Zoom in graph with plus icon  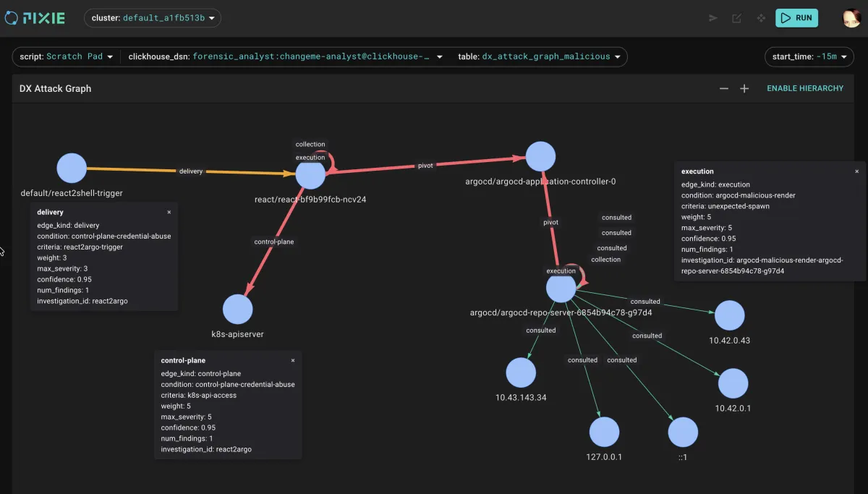pyautogui.click(x=744, y=88)
